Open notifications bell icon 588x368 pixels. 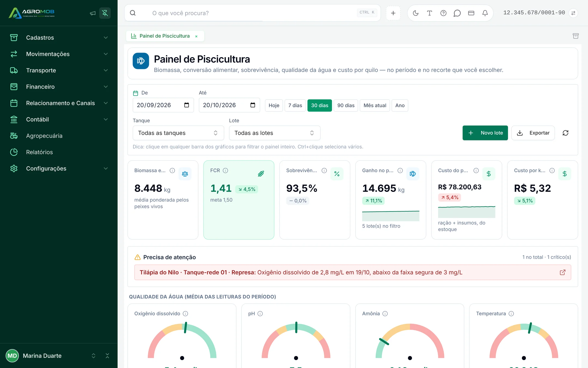[x=485, y=13]
